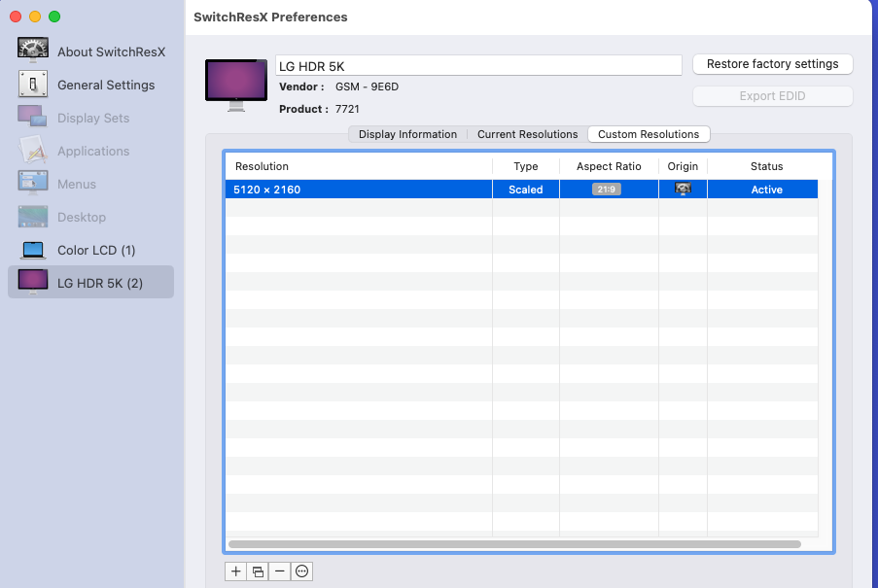The height and width of the screenshot is (588, 878).
Task: Click the Applications label in sidebar
Action: click(x=93, y=151)
